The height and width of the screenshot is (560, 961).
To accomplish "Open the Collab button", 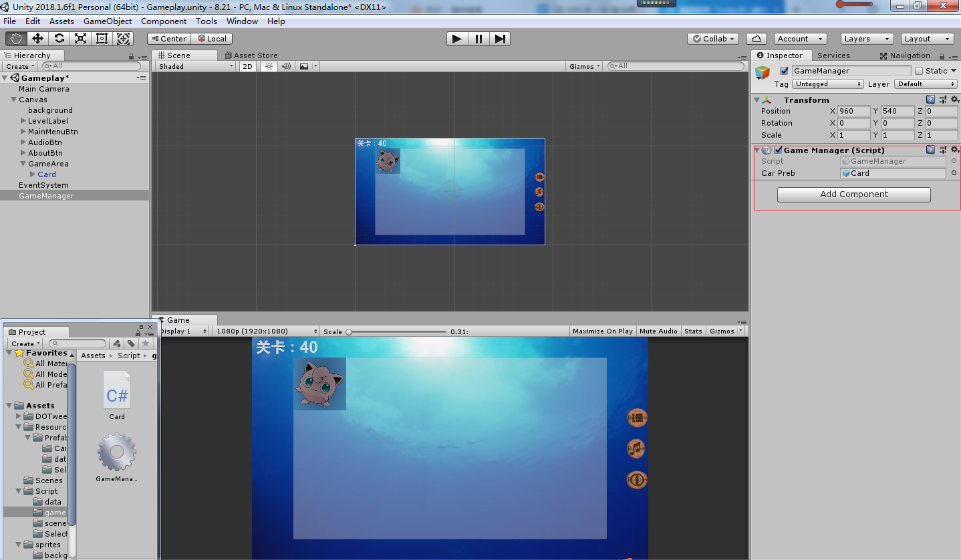I will (713, 39).
